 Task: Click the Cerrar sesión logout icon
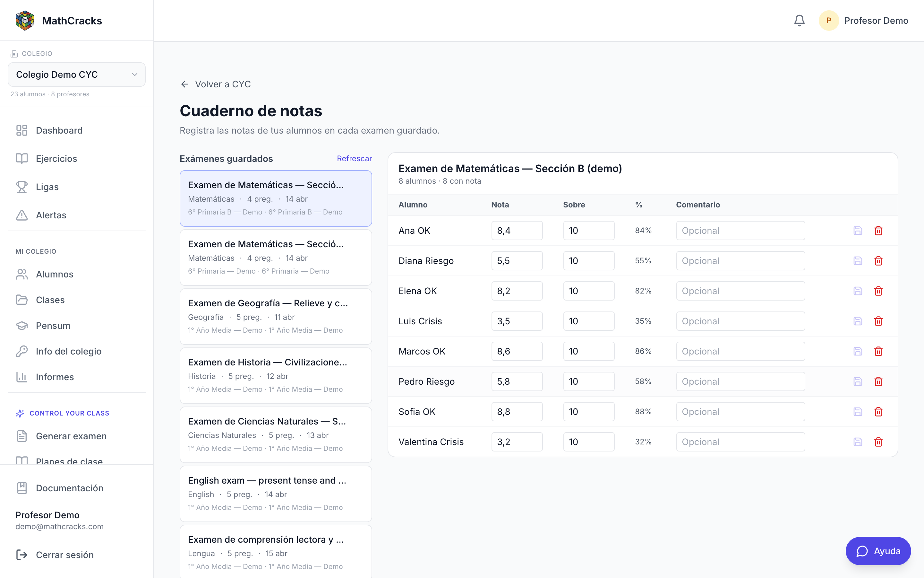(x=22, y=555)
